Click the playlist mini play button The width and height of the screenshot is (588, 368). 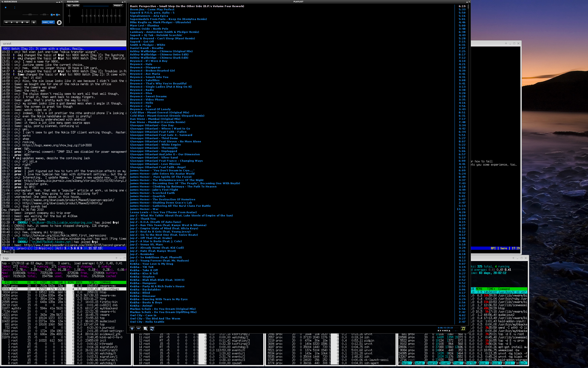pos(441,331)
